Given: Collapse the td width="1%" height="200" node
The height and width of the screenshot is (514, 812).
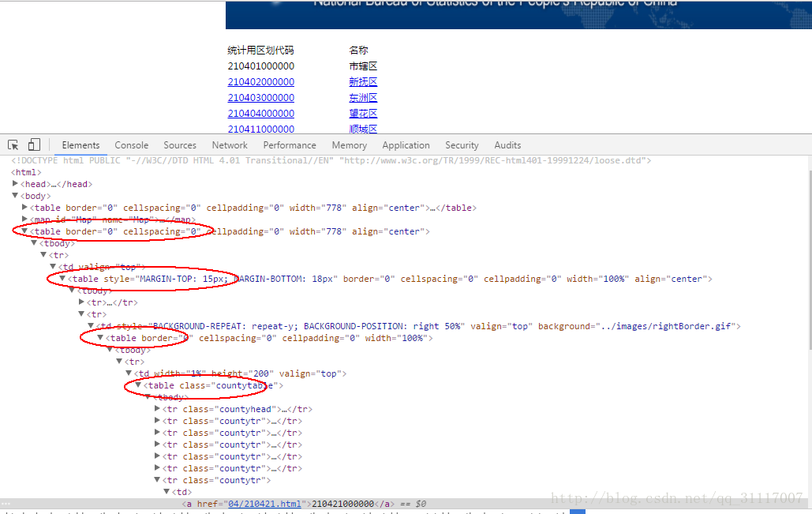Looking at the screenshot, I should [x=129, y=373].
